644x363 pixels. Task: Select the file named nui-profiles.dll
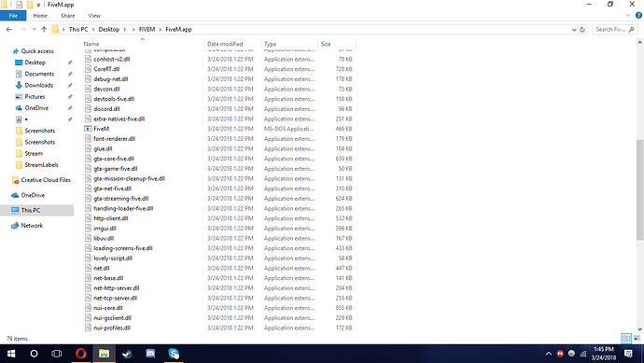(112, 328)
